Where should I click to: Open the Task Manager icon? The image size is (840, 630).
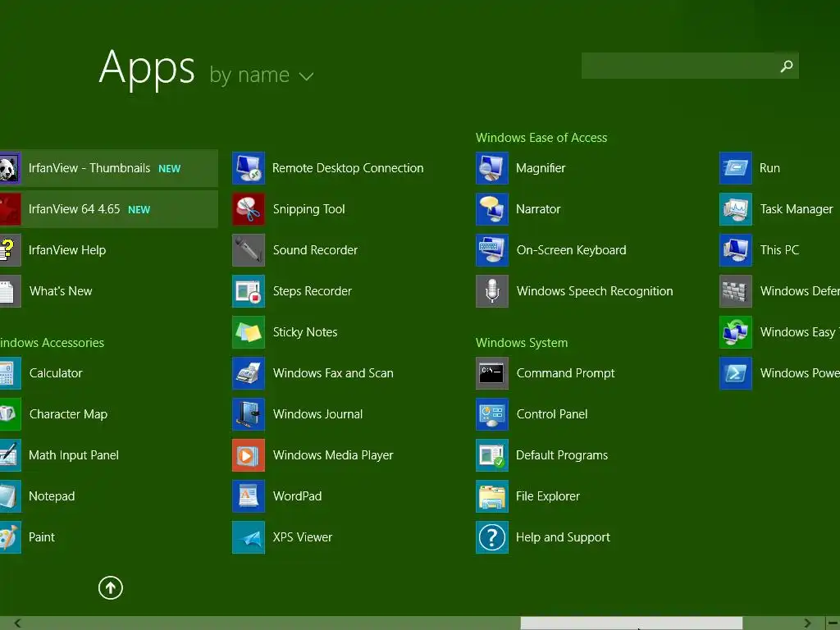click(x=736, y=209)
